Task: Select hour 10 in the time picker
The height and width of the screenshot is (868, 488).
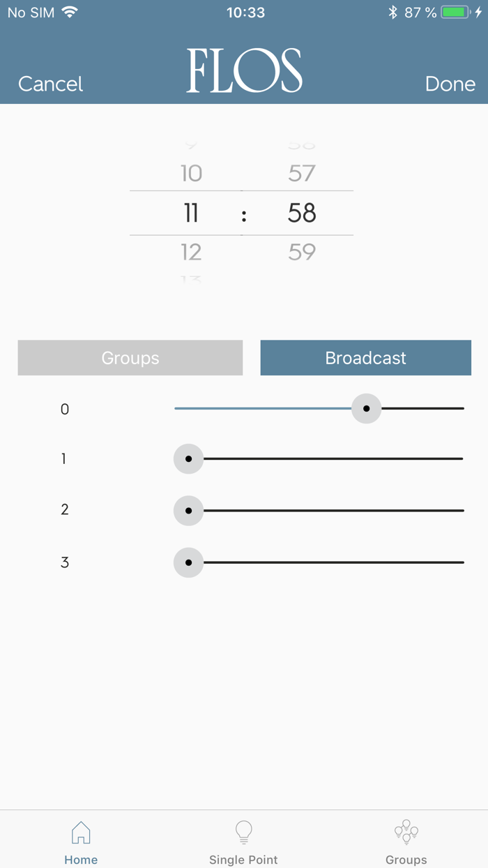Action: 191,173
